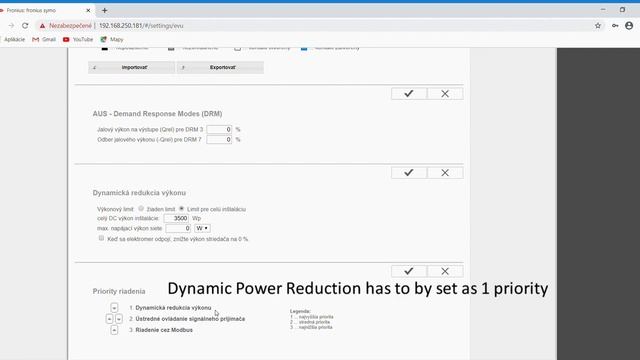Cancel changes with X above DRM section

[x=445, y=93]
